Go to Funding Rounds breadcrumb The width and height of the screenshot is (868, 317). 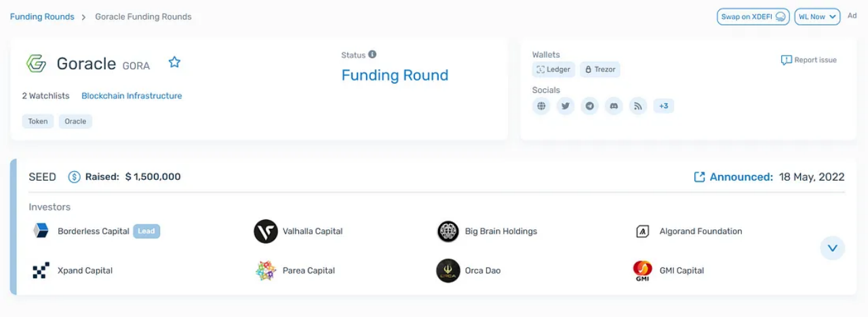(42, 16)
